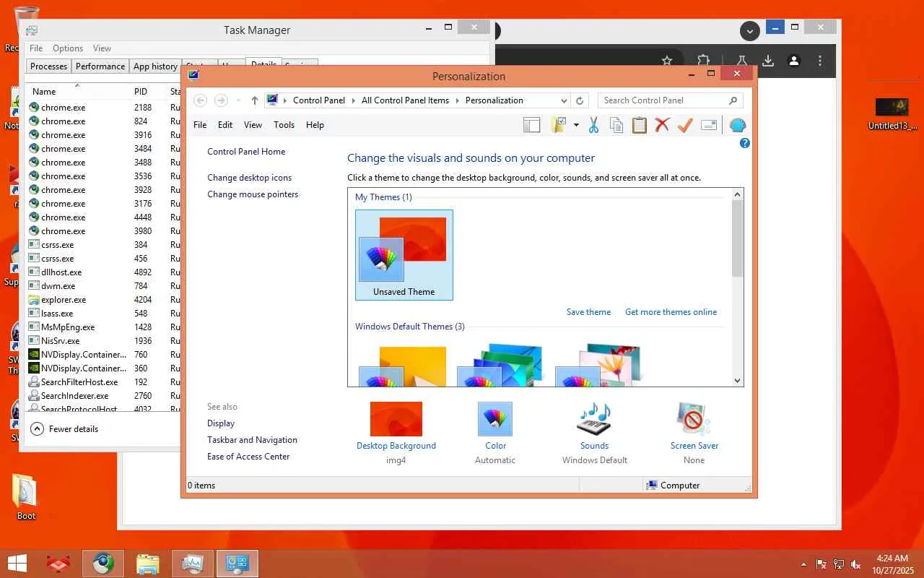
Task: Open the Help menu in Personalization
Action: [x=315, y=125]
